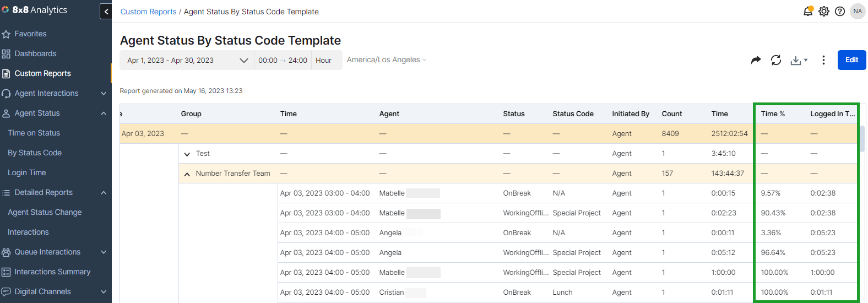Click the Dashboards grid icon

tap(6, 54)
